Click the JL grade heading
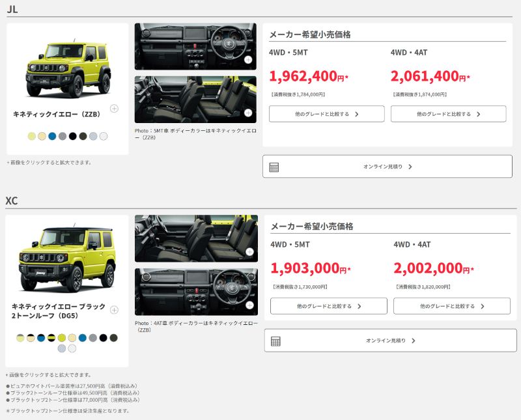 (x=12, y=9)
